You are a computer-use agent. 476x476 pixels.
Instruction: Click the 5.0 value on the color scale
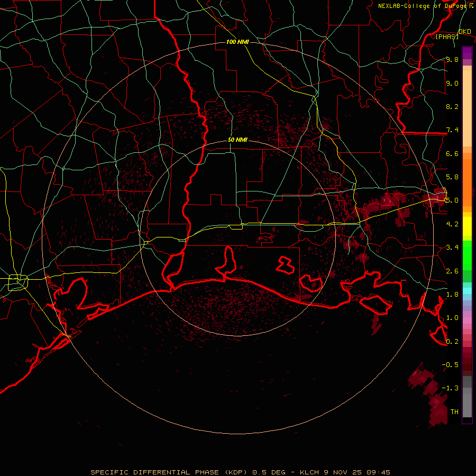(452, 200)
